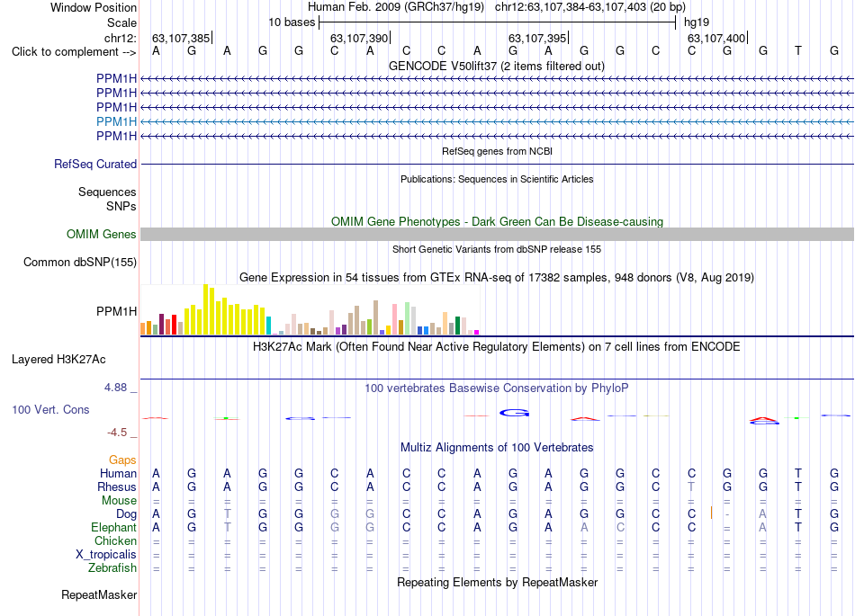Click the Layered H3K27Ac label

pos(58,360)
